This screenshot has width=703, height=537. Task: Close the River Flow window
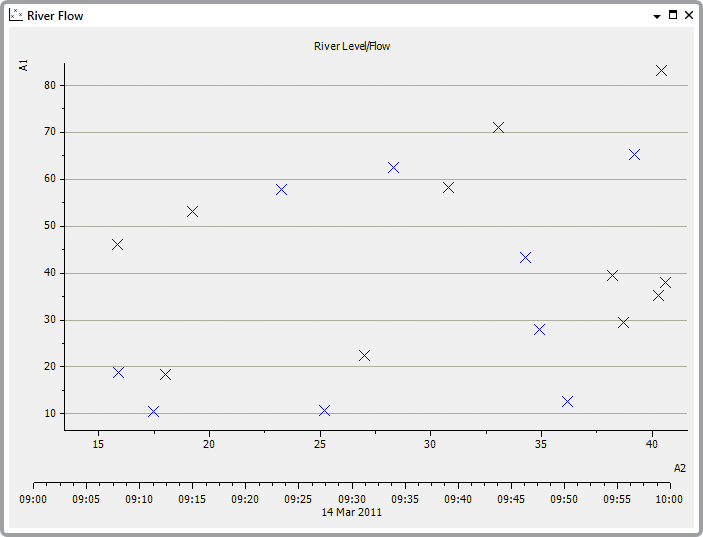689,15
